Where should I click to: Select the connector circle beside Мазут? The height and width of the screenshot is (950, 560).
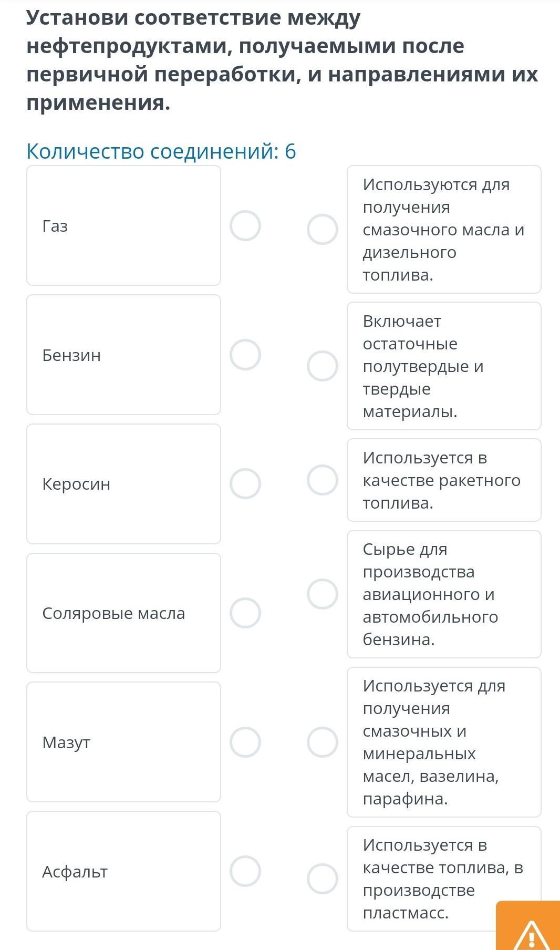[x=245, y=742]
